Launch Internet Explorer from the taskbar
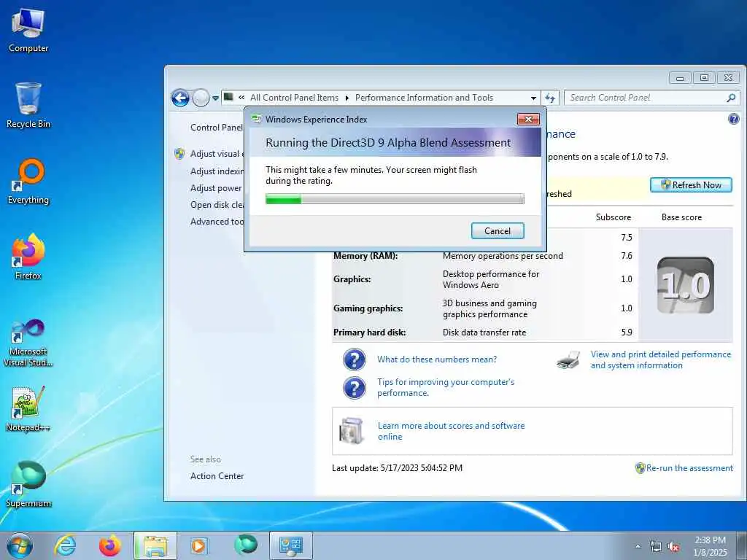This screenshot has height=560, width=747. tap(65, 545)
